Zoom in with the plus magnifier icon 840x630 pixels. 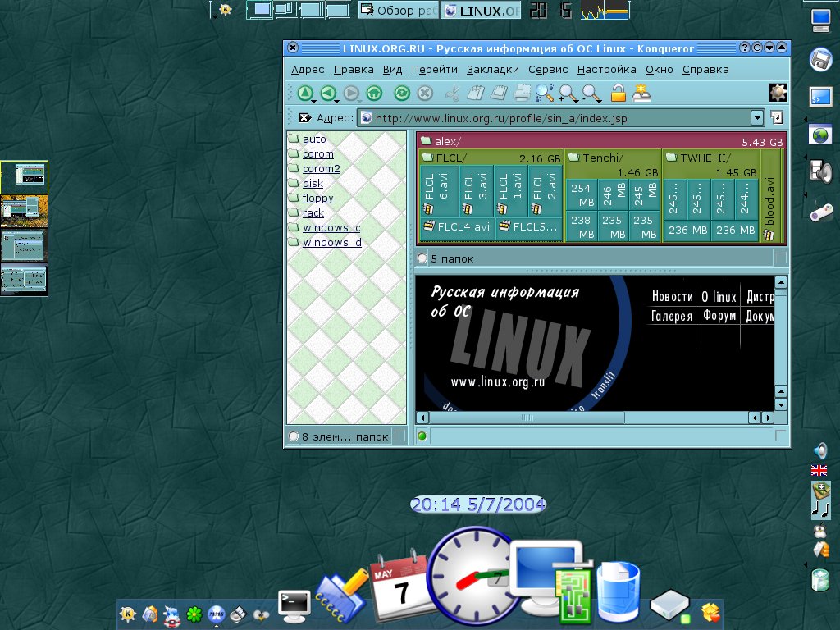coord(567,94)
